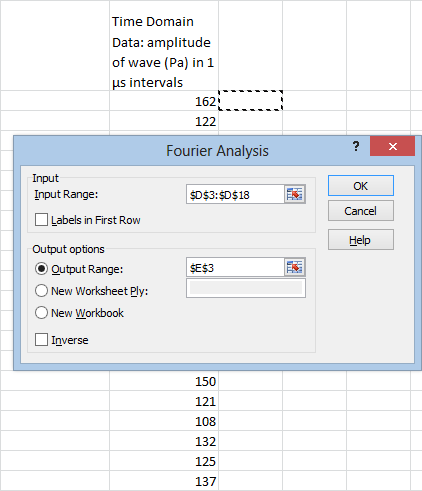Tick the Inverse checkbox

coord(41,340)
